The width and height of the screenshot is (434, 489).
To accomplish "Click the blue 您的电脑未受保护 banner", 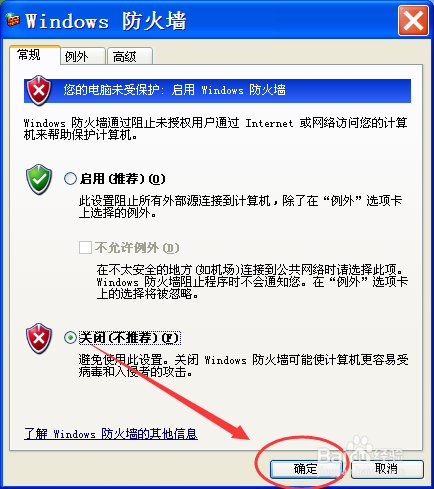I will [217, 91].
